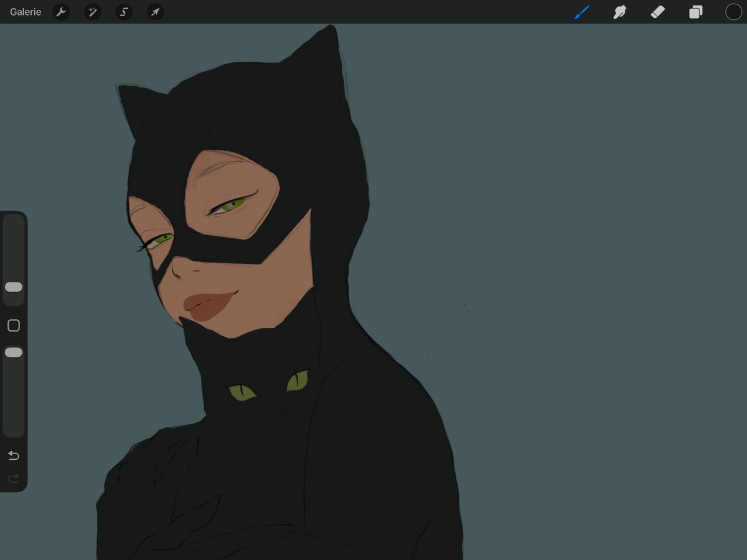The width and height of the screenshot is (747, 560).
Task: Open the Galerie view
Action: click(x=26, y=12)
